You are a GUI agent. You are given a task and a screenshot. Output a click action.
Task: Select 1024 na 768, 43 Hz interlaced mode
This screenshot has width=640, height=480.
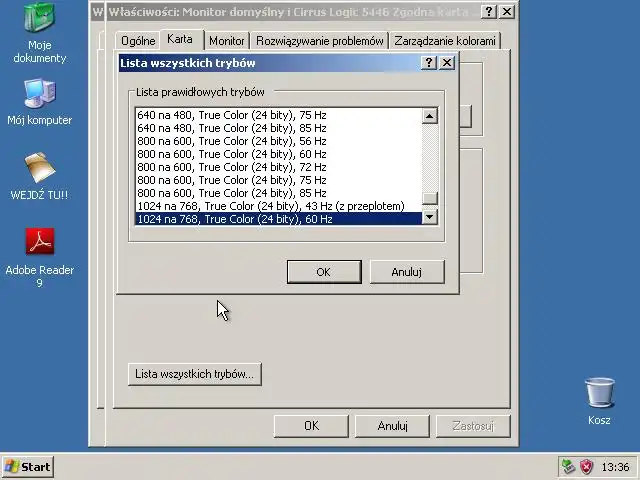(278, 206)
